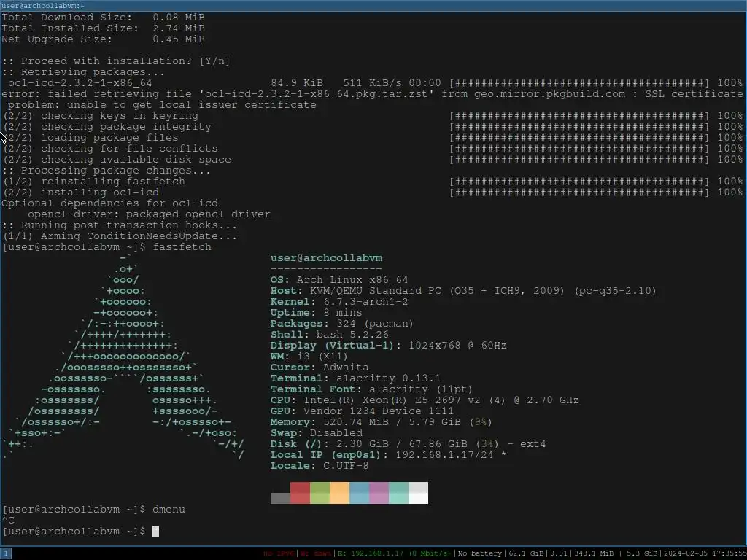Click the '343.1 MiB' memory entry in status bar

point(594,553)
